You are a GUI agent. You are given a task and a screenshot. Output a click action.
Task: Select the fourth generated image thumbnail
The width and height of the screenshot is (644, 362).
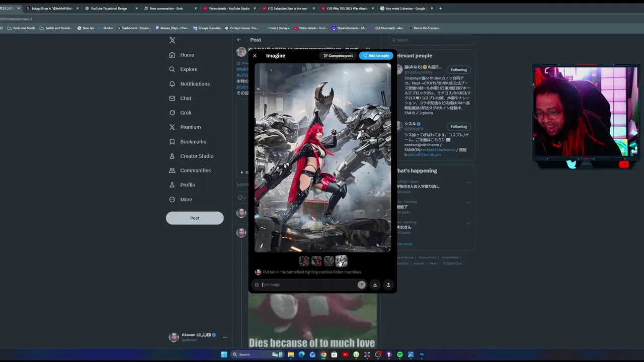tap(341, 261)
